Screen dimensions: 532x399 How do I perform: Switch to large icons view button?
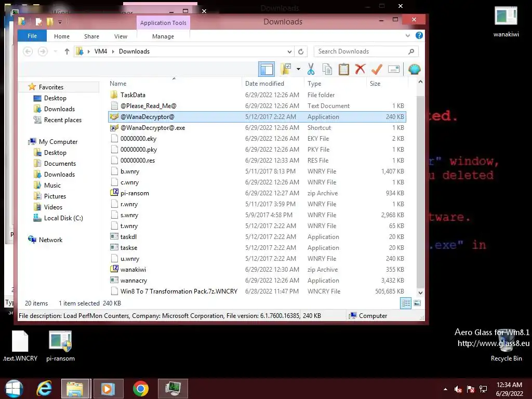tap(417, 303)
